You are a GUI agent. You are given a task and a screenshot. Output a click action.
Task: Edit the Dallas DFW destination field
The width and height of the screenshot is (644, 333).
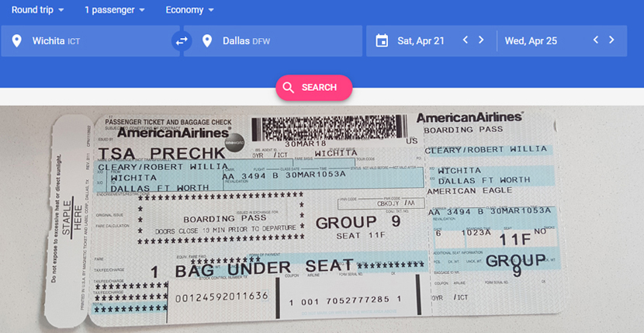click(x=272, y=40)
